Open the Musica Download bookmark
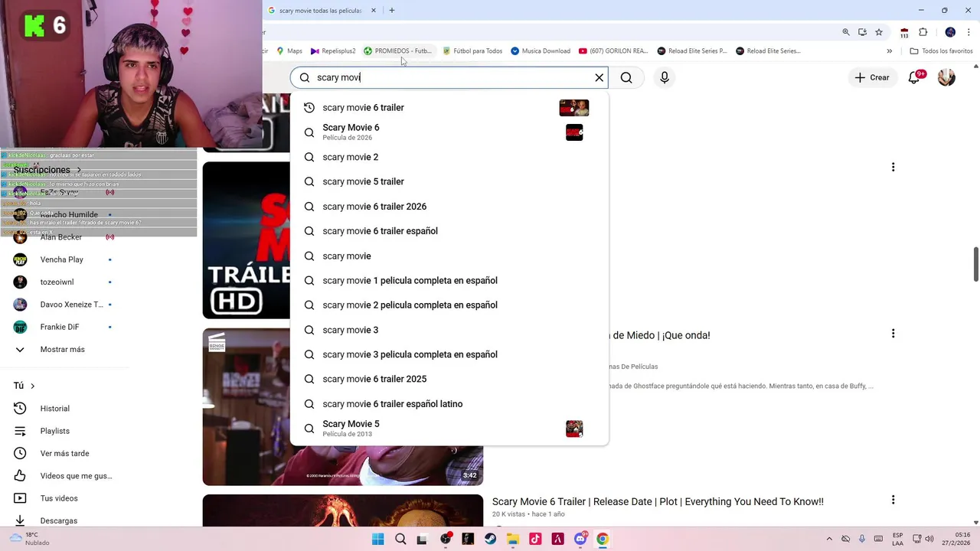The height and width of the screenshot is (551, 980). [541, 51]
